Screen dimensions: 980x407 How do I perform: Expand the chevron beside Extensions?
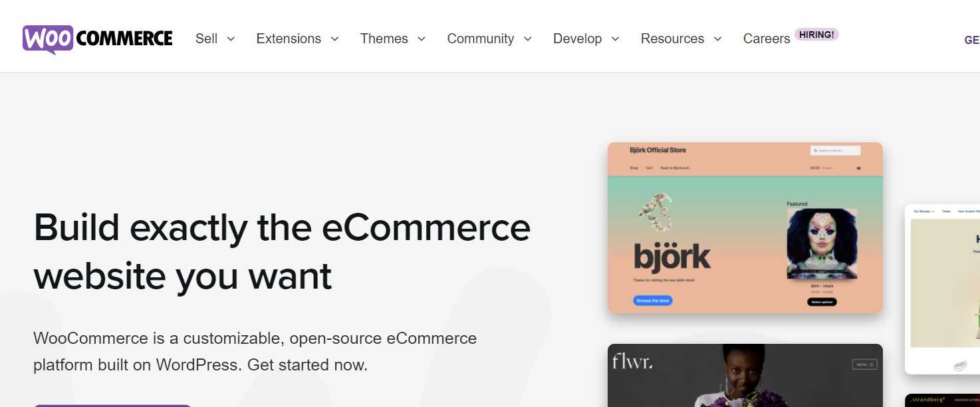334,39
